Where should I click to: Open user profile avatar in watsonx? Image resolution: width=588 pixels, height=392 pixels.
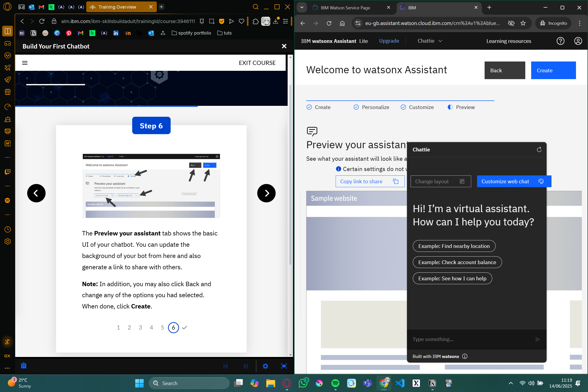(578, 41)
